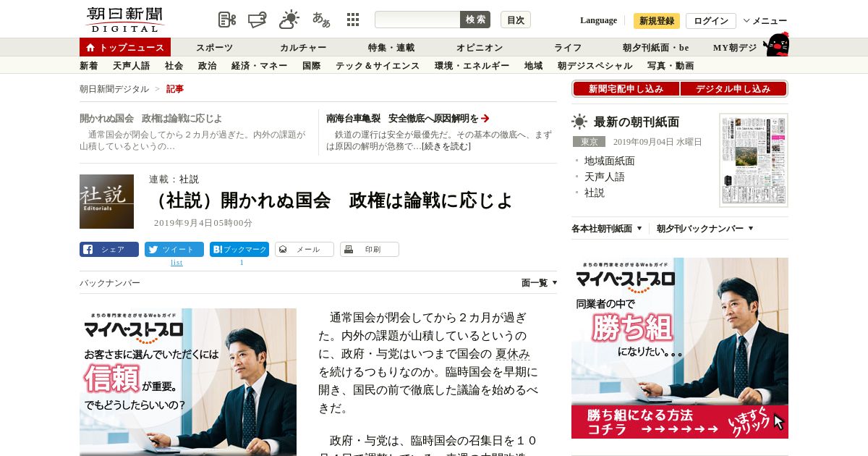The height and width of the screenshot is (456, 868).
Task: Share article on Facebook
Action: (109, 249)
